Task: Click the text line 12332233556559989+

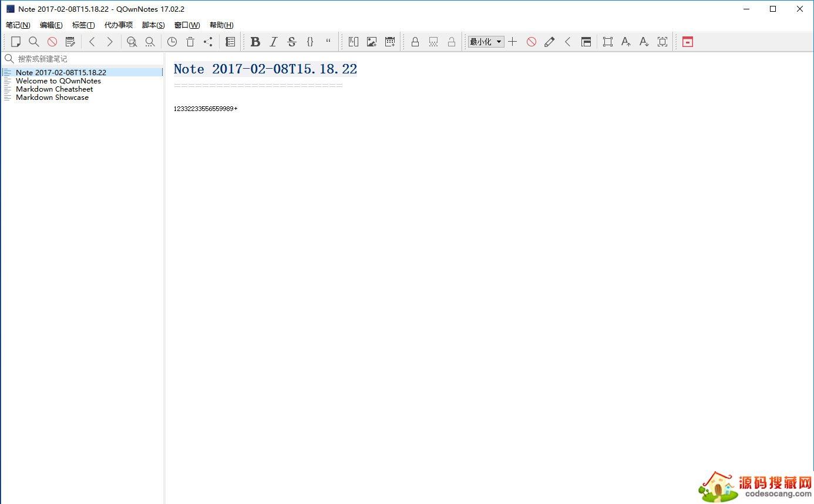Action: (206, 109)
